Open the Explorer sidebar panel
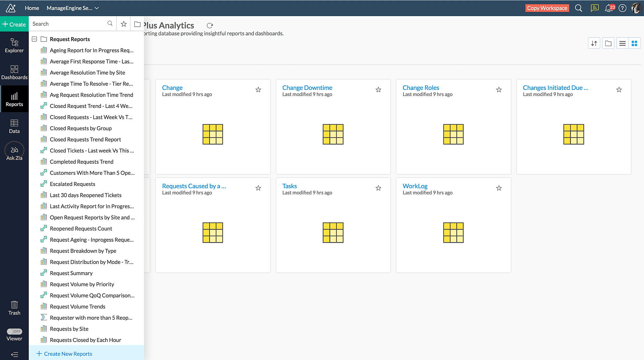Screen dimensions: 644x360 14,45
